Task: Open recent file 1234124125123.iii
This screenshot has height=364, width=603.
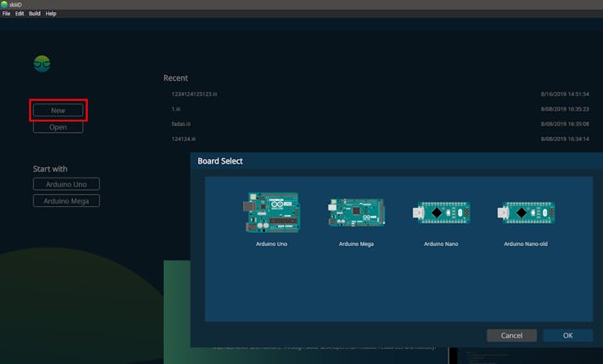Action: point(188,94)
